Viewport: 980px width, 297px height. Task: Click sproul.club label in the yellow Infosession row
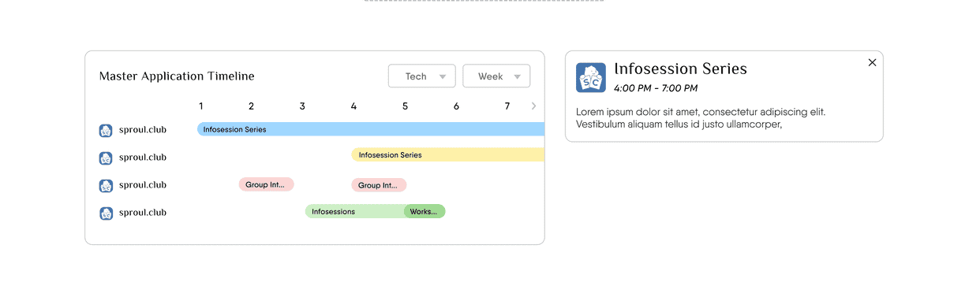tap(143, 158)
